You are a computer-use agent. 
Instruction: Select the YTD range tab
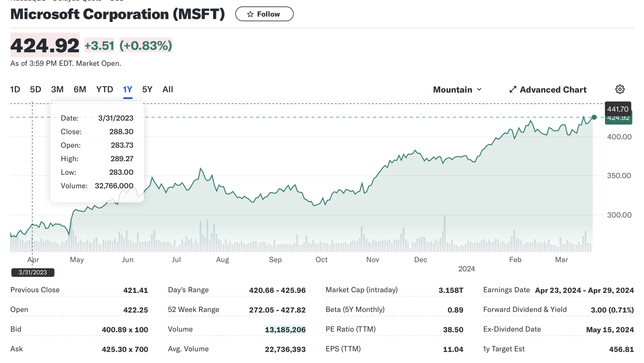point(105,89)
